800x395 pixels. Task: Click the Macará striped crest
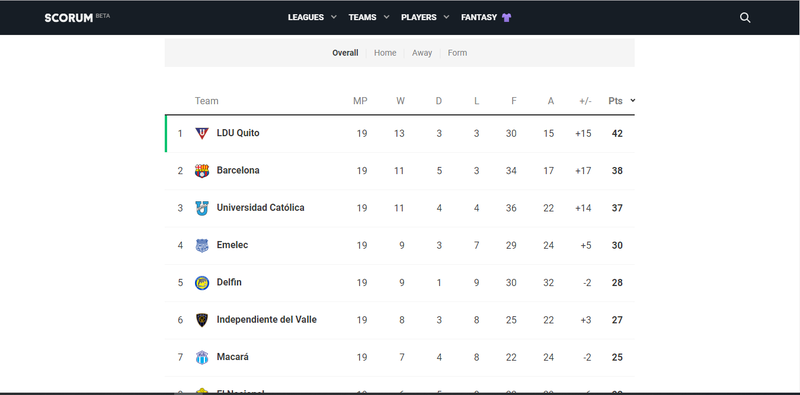click(202, 357)
